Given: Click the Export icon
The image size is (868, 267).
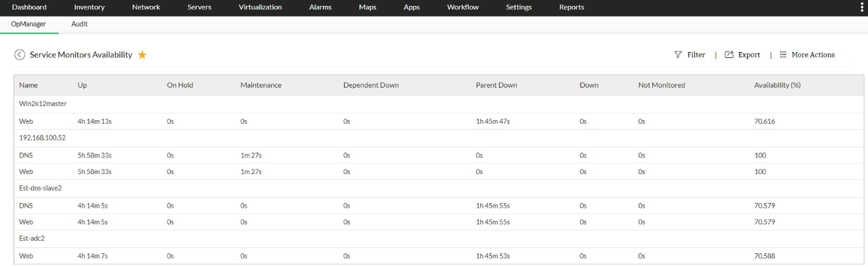Looking at the screenshot, I should point(729,54).
